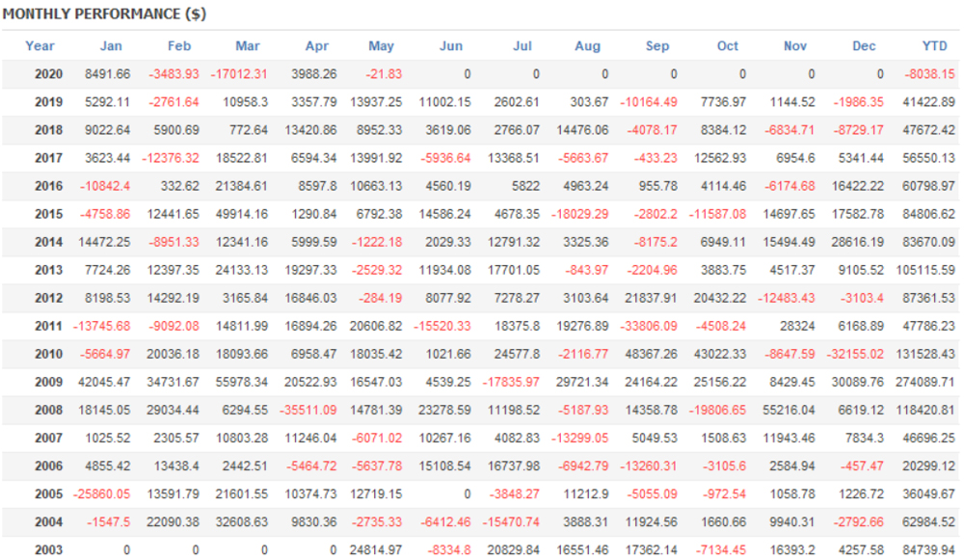Click the November 2008 value 55216.04
964x560 pixels.
[x=790, y=411]
